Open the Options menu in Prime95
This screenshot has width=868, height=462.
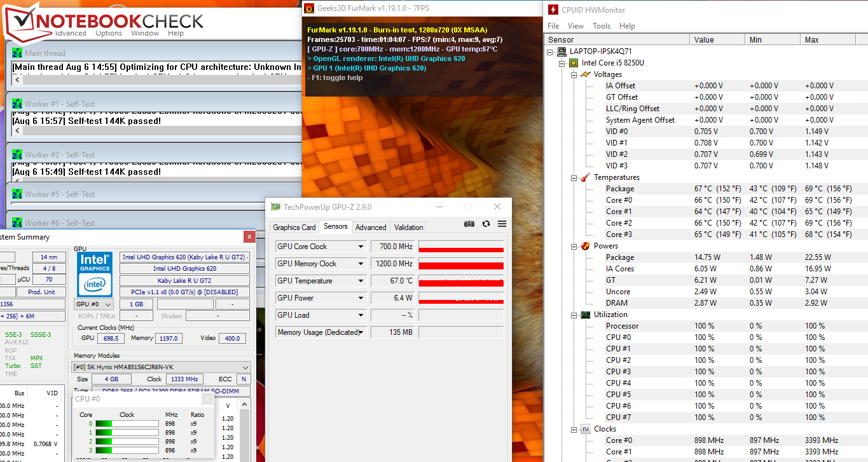(109, 33)
